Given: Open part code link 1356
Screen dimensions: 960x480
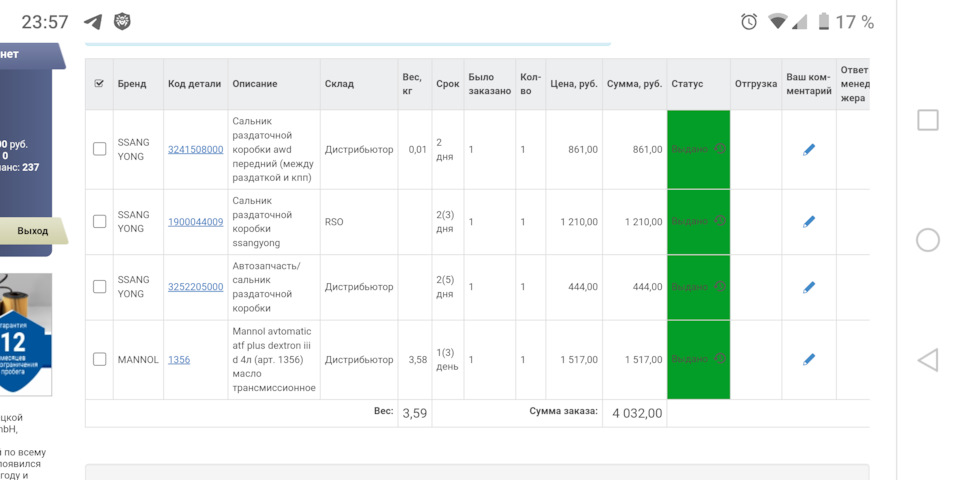Looking at the screenshot, I should pyautogui.click(x=179, y=359).
